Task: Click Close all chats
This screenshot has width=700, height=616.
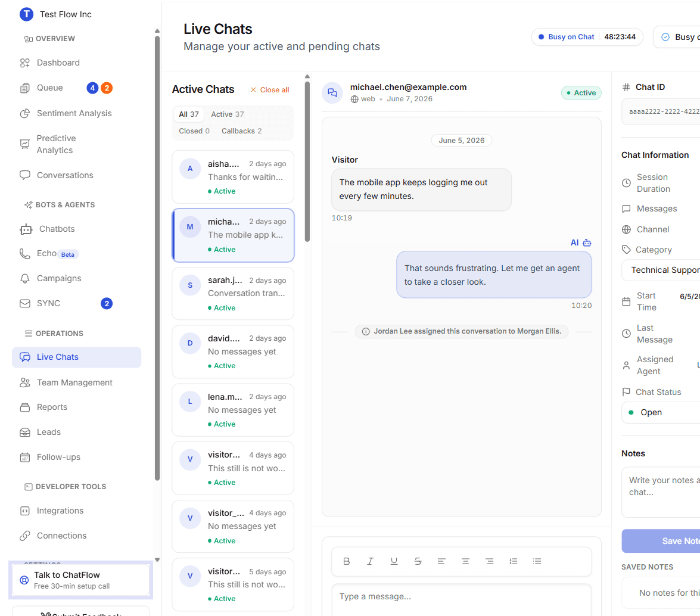Action: (270, 90)
